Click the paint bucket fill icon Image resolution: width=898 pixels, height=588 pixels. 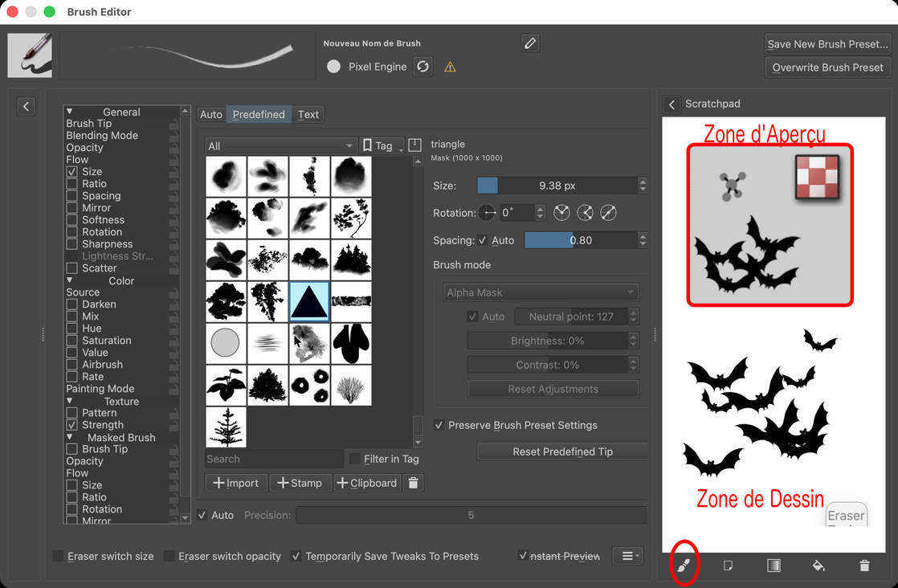818,566
